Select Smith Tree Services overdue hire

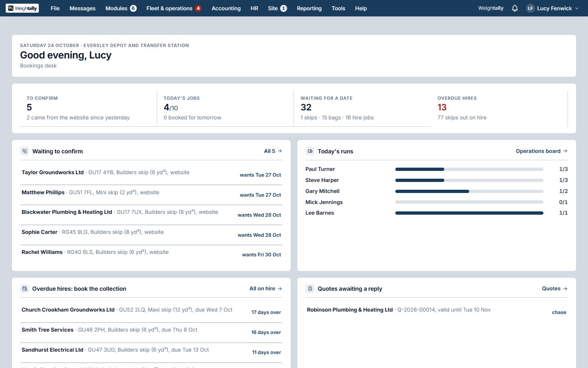151,332
